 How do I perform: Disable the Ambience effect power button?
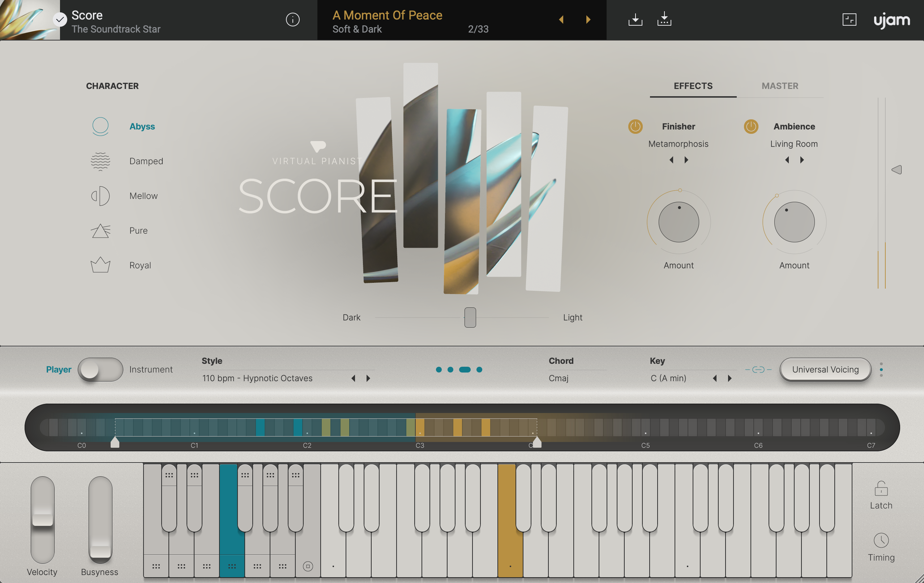[x=751, y=127]
